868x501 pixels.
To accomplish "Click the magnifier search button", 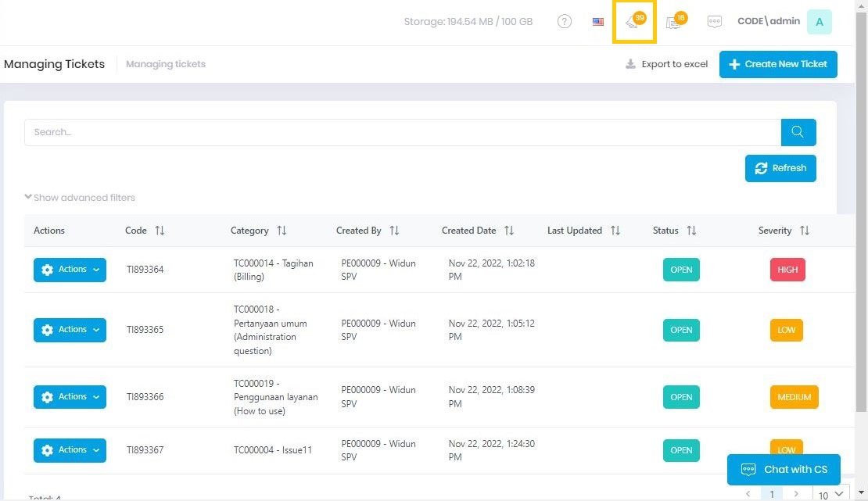I will [x=798, y=132].
